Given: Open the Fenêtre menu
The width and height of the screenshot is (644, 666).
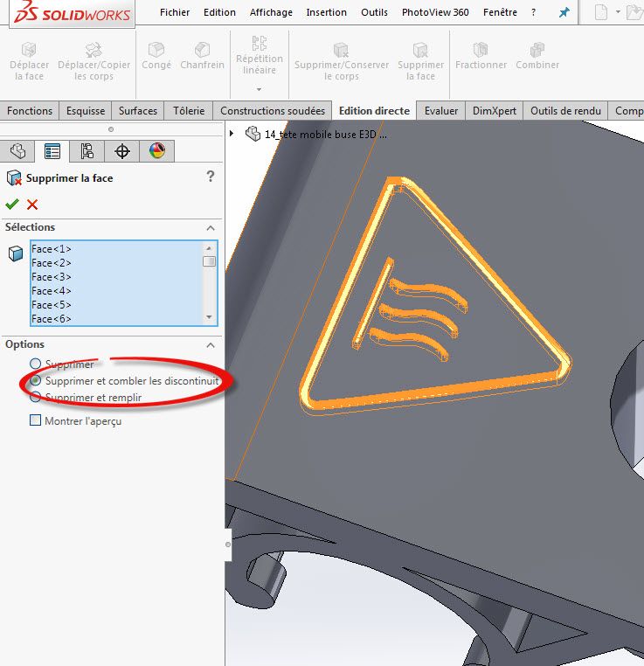Looking at the screenshot, I should point(500,12).
